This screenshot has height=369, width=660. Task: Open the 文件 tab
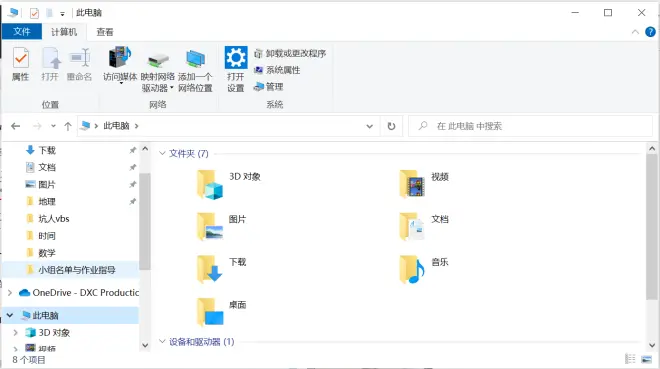pyautogui.click(x=21, y=32)
